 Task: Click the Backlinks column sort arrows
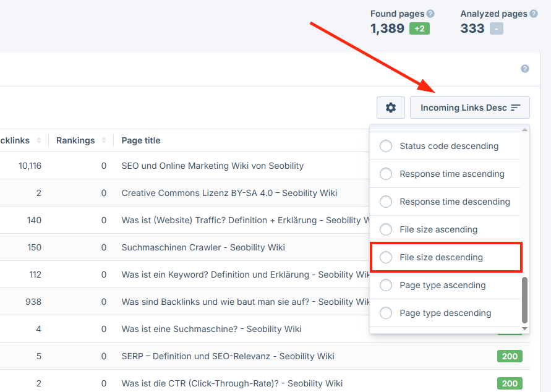tap(38, 140)
